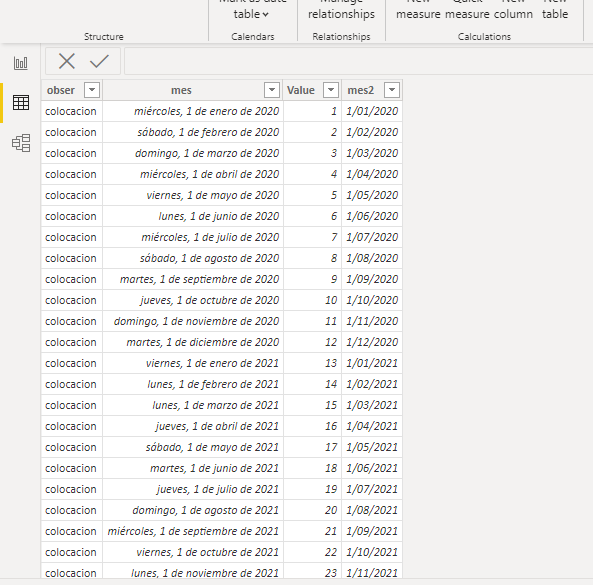The width and height of the screenshot is (593, 585).
Task: Click cell martes, 1 de septiembre de 2020
Action: click(x=193, y=279)
